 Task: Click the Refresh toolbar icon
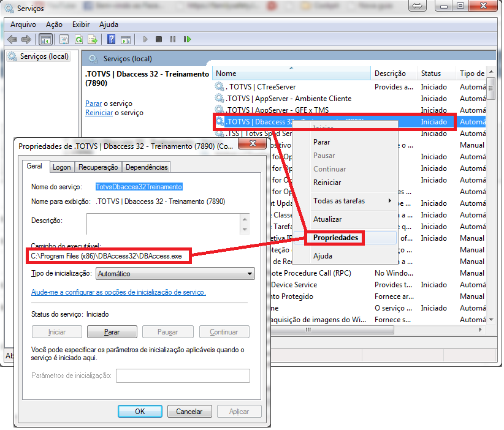(x=78, y=39)
